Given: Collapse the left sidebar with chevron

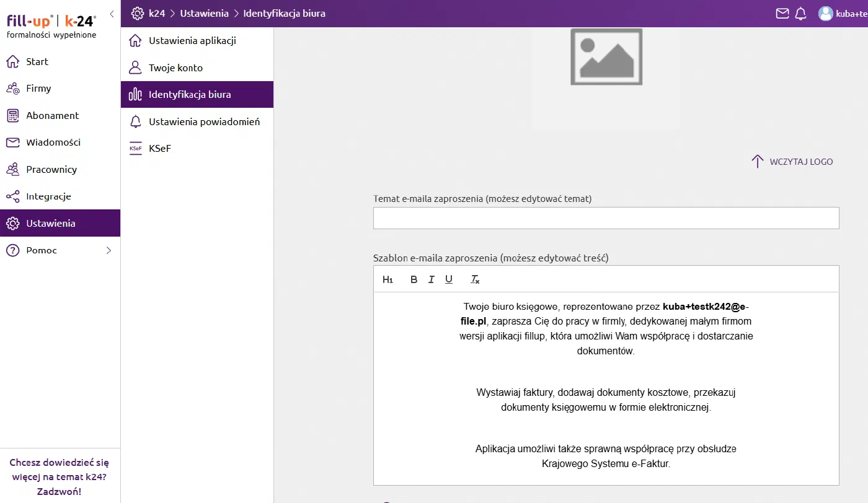Looking at the screenshot, I should (112, 14).
